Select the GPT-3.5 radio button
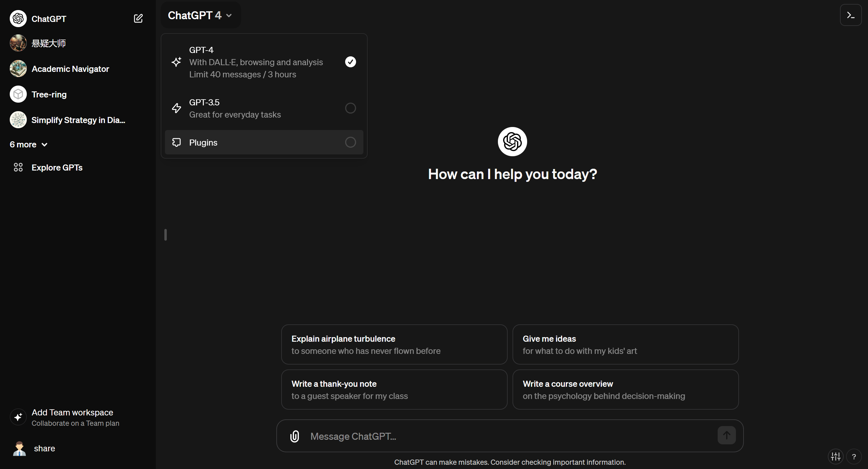 click(350, 108)
